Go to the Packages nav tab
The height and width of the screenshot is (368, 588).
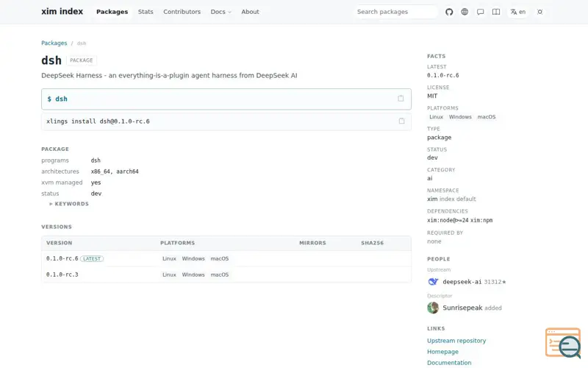click(112, 12)
